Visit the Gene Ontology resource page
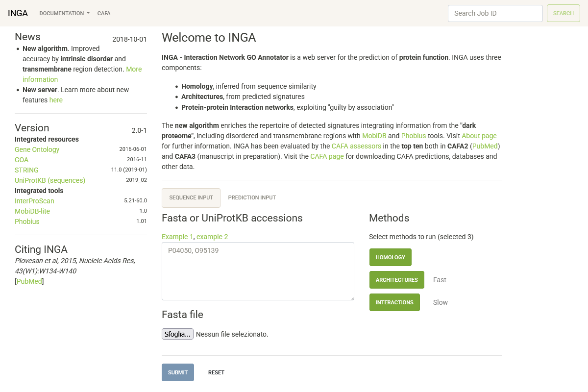The image size is (588, 392). [37, 149]
